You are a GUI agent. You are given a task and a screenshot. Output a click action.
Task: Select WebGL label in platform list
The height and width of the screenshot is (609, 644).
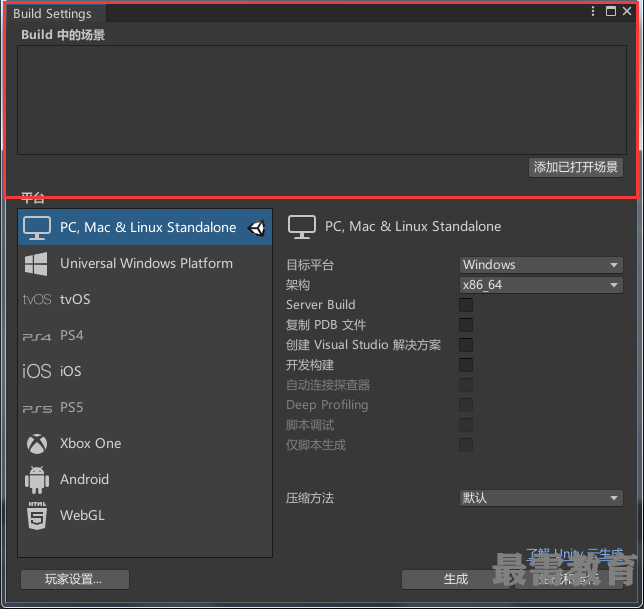tap(82, 515)
